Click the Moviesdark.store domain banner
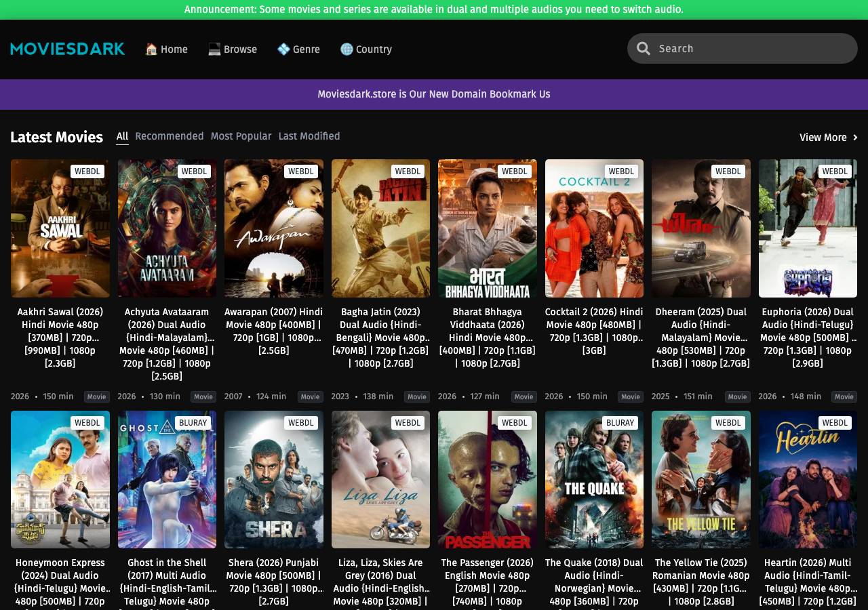This screenshot has height=610, width=868. click(434, 94)
